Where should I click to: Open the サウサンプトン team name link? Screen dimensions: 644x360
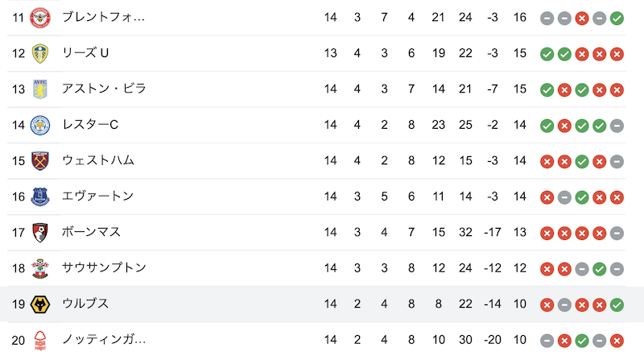coord(104,268)
